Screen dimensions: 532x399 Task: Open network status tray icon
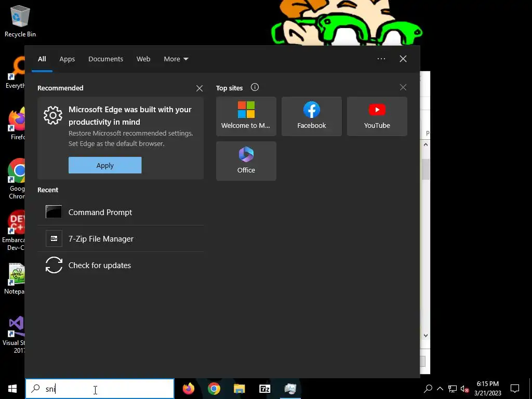click(453, 389)
